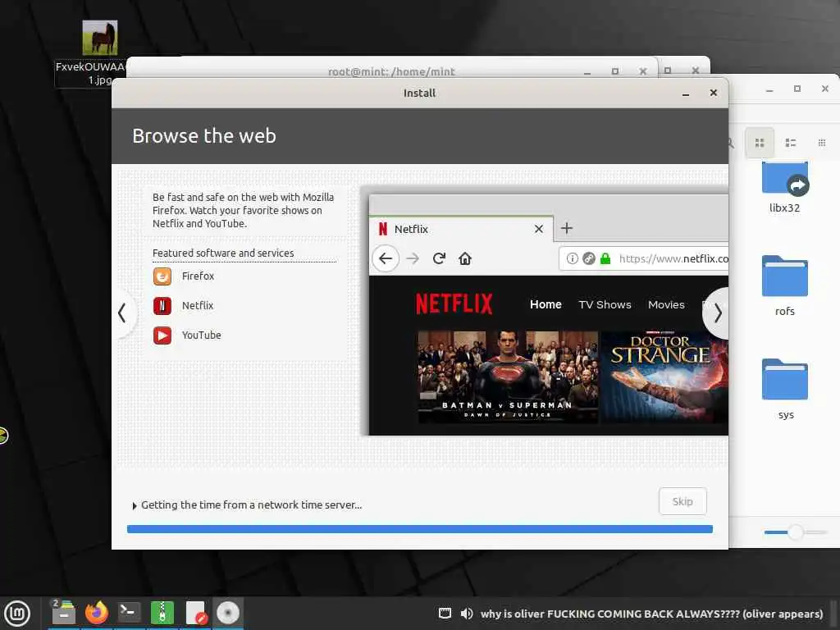Viewport: 840px width, 630px height.
Task: Click Movies on Netflix slide
Action: tap(666, 304)
